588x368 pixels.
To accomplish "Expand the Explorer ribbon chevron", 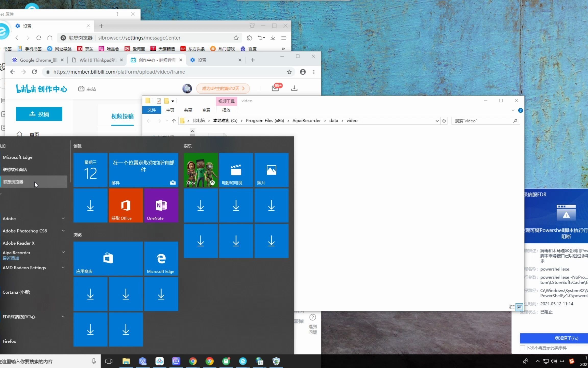I will [x=513, y=110].
